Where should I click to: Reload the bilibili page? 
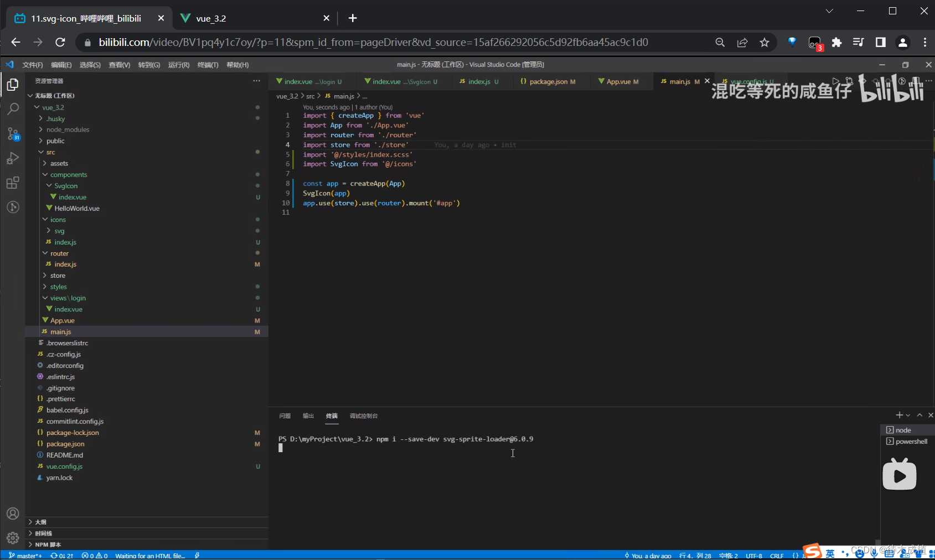pos(60,42)
